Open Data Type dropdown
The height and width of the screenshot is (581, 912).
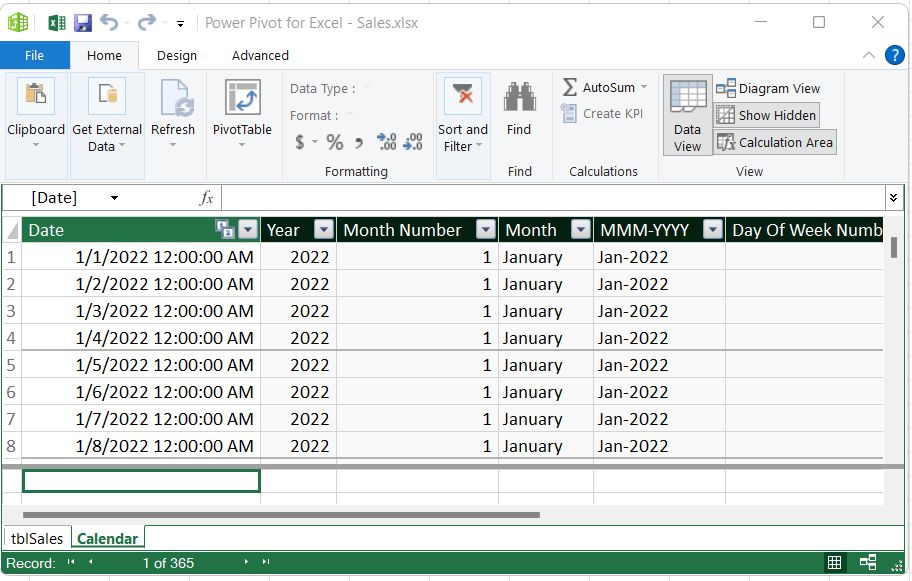367,88
